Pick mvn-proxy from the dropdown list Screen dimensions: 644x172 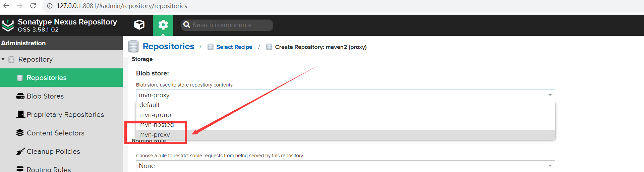[x=155, y=135]
